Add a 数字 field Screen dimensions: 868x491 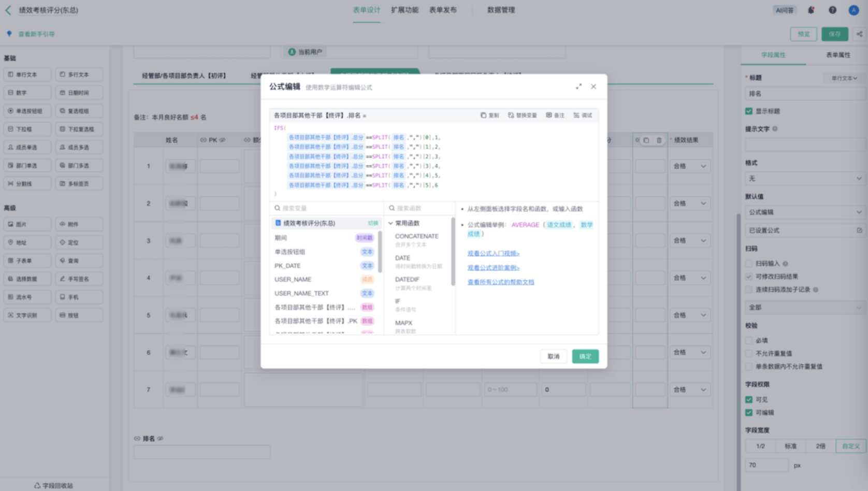(27, 93)
